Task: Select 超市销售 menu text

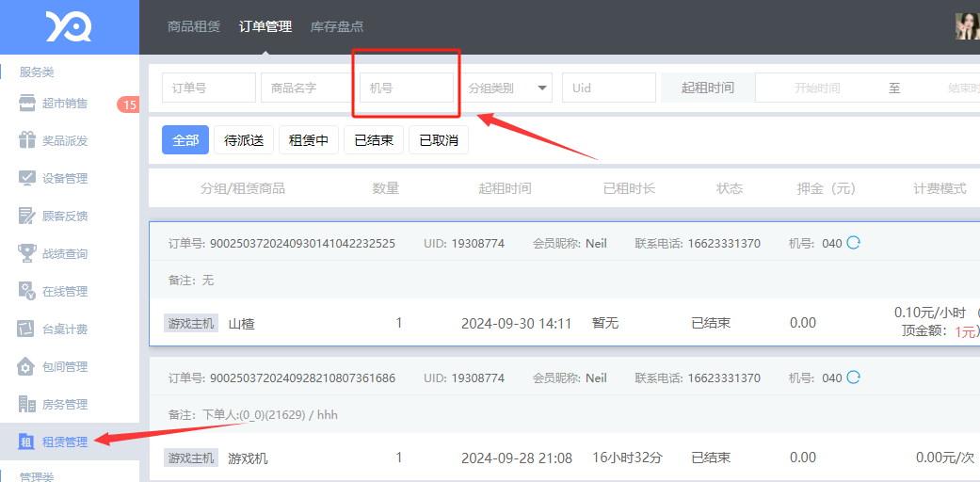Action: pyautogui.click(x=65, y=104)
